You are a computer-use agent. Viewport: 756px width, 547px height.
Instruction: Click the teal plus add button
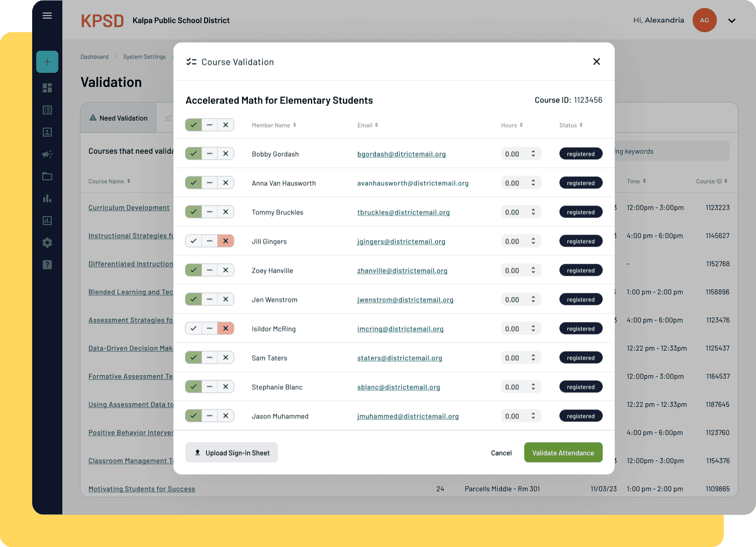point(47,62)
